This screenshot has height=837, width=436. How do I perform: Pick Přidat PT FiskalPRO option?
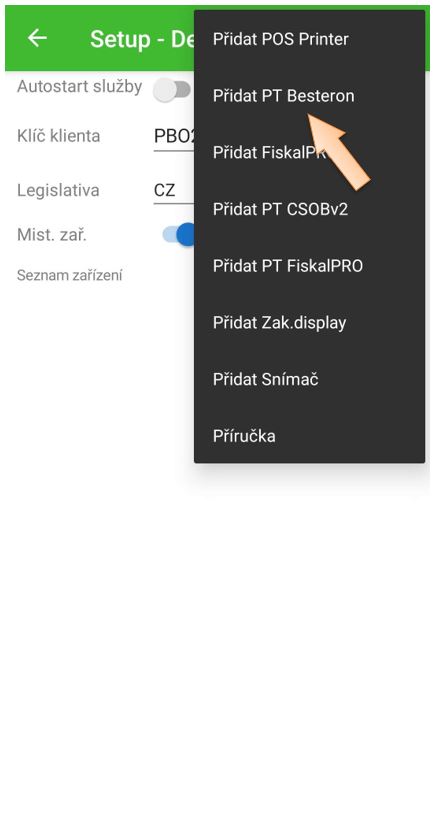point(310,266)
